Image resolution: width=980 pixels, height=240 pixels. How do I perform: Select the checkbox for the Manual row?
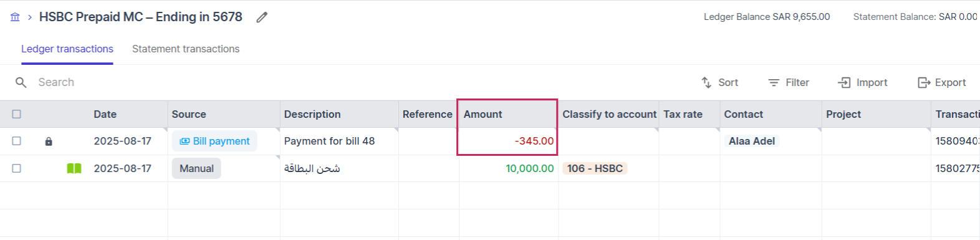tap(17, 168)
